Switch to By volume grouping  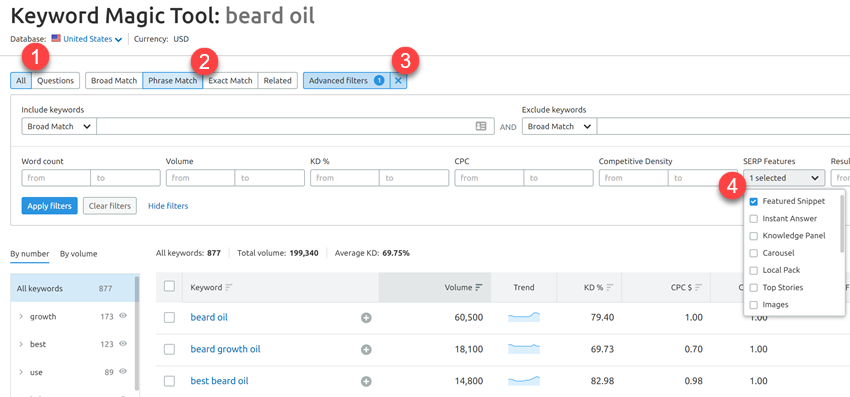[79, 253]
